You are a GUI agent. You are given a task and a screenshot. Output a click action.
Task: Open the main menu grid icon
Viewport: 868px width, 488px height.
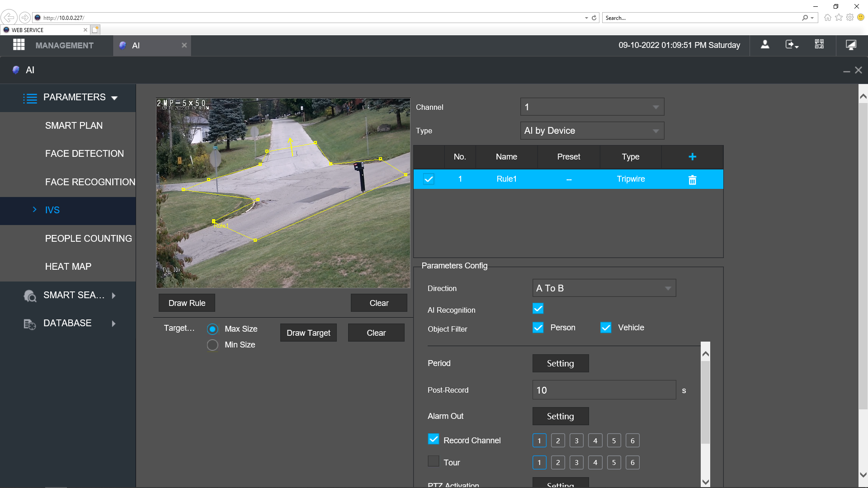tap(19, 45)
